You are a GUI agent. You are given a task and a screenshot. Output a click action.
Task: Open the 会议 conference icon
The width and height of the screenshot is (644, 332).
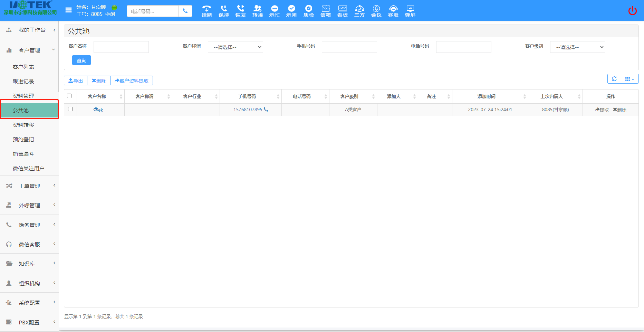[x=376, y=11]
